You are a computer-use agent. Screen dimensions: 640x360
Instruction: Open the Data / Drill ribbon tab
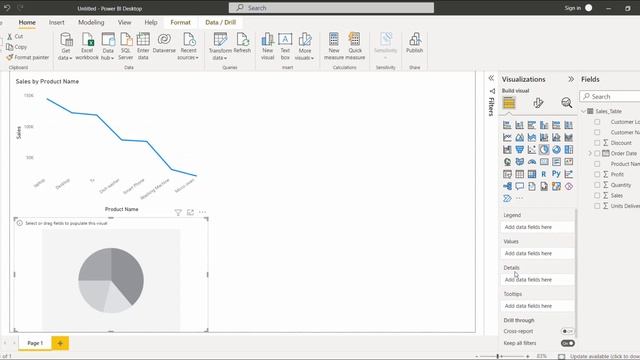coord(220,22)
